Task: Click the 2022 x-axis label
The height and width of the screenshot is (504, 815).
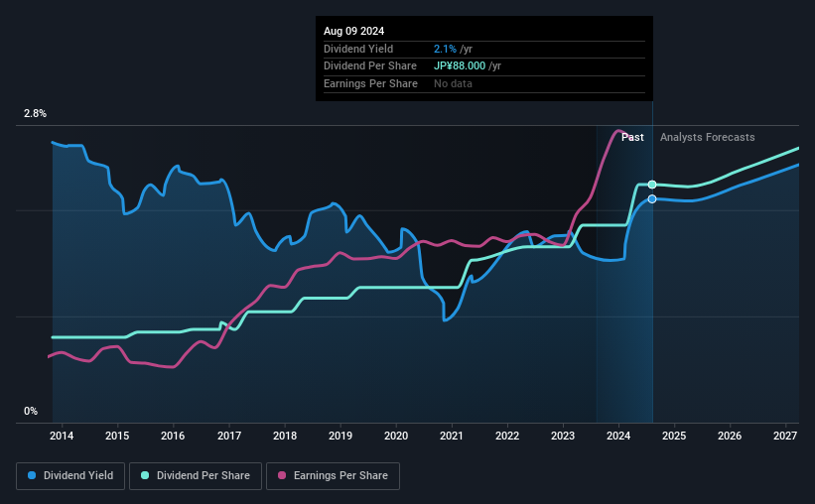Action: (x=507, y=436)
